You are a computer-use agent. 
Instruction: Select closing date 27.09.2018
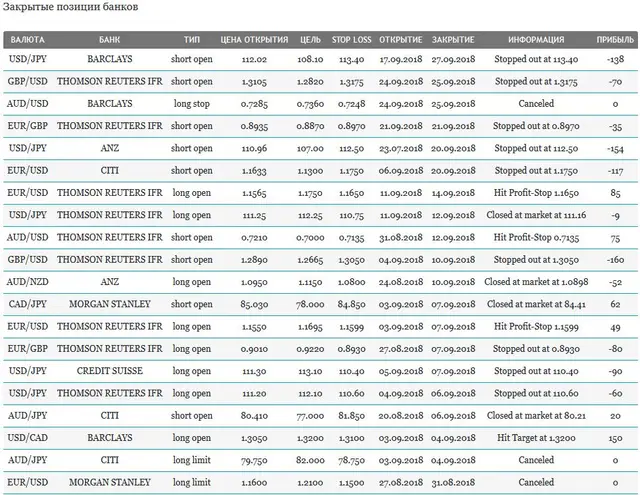click(453, 60)
